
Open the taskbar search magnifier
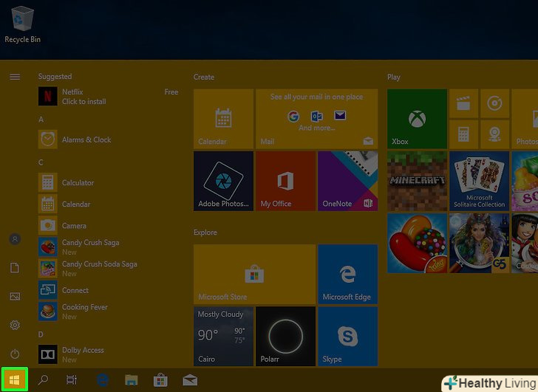(x=43, y=379)
